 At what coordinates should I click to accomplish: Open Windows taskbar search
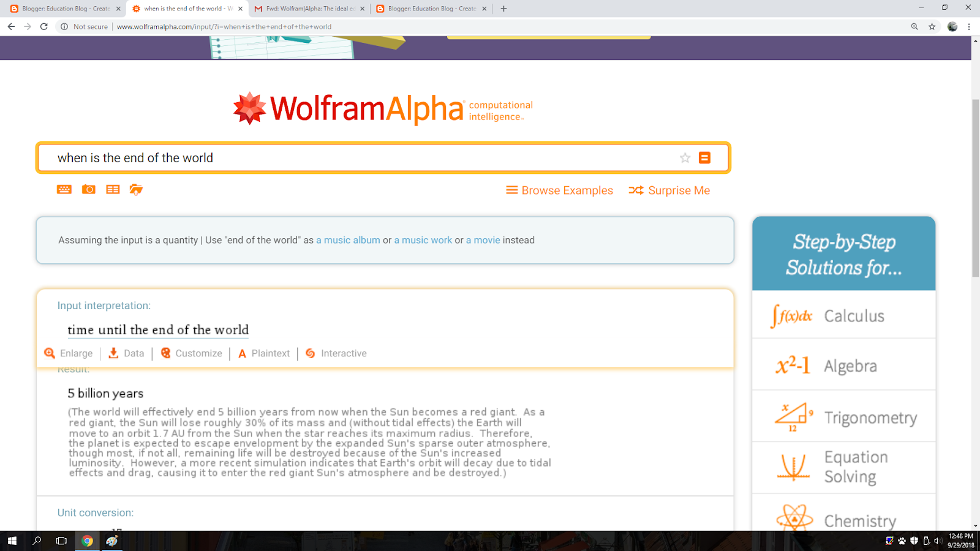[37, 541]
